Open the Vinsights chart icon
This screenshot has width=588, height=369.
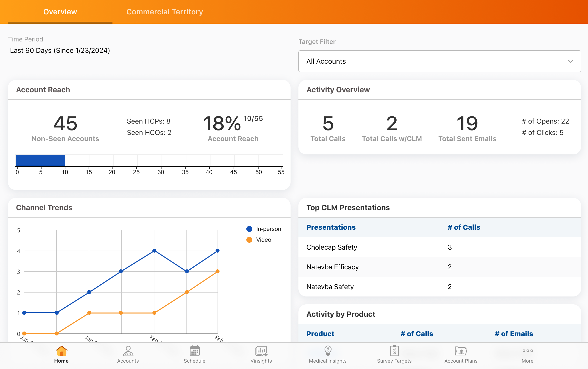pyautogui.click(x=261, y=351)
